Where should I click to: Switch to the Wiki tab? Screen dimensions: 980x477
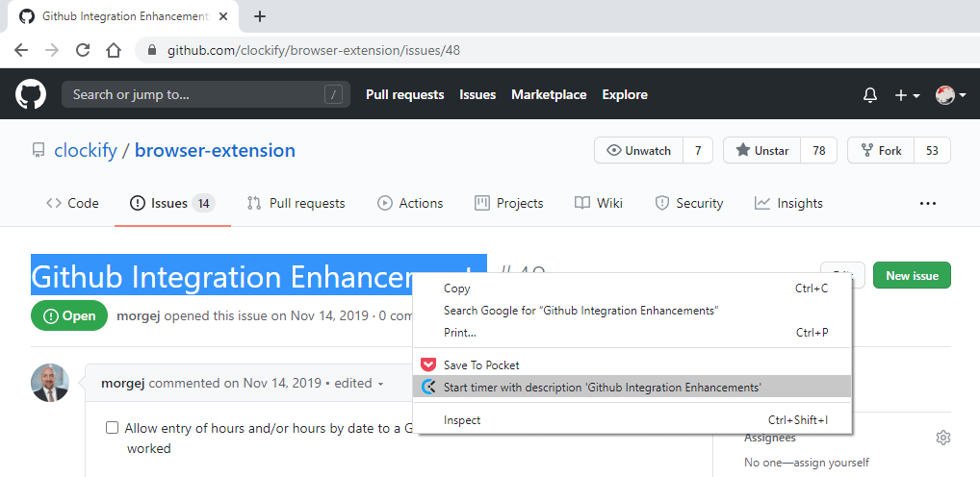coord(599,204)
